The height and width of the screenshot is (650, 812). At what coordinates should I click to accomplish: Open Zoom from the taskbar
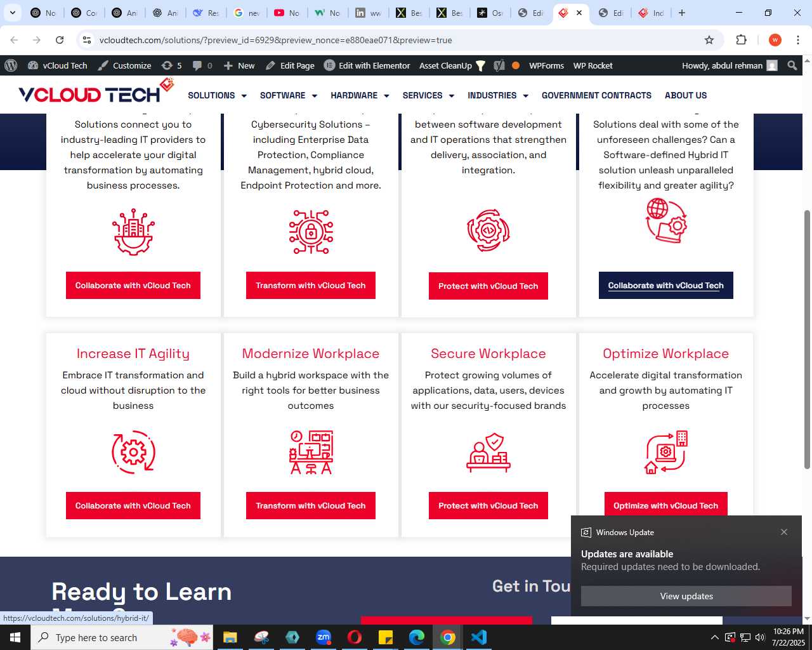(x=324, y=637)
